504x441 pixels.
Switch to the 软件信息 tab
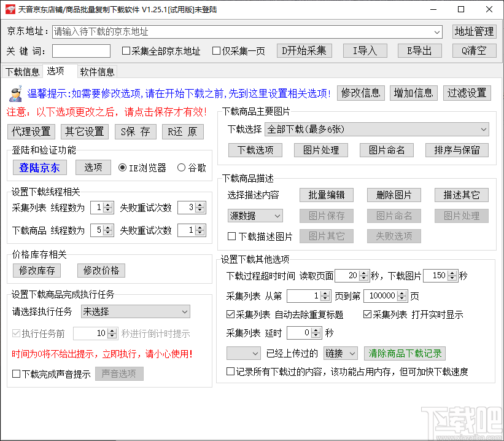(x=97, y=71)
